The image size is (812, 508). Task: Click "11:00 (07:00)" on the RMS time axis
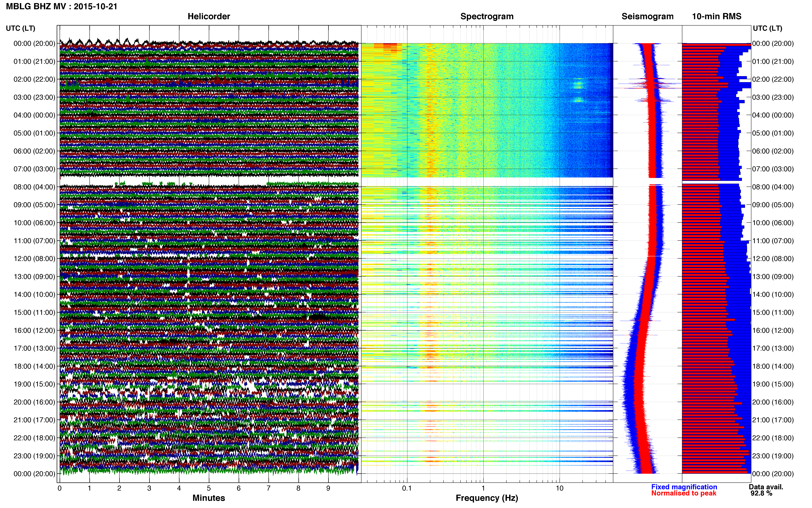tap(773, 241)
